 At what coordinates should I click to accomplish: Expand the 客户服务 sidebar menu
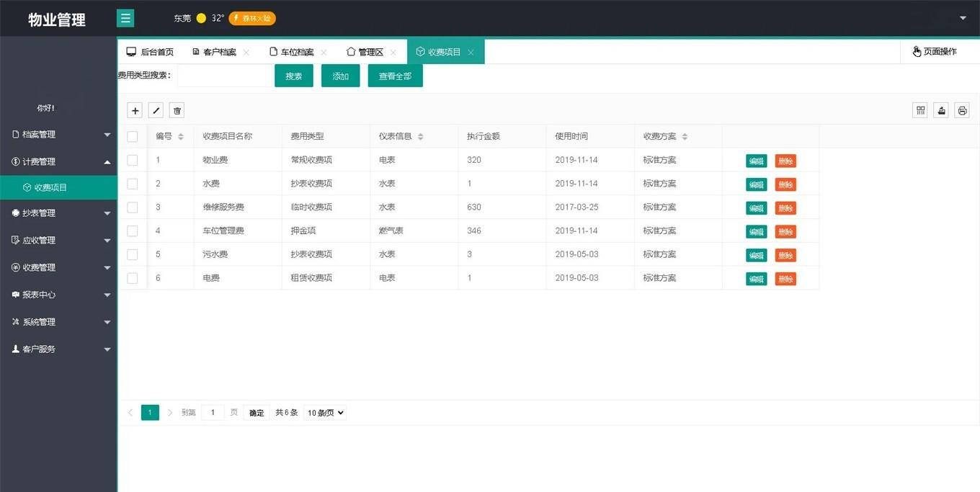tap(58, 349)
